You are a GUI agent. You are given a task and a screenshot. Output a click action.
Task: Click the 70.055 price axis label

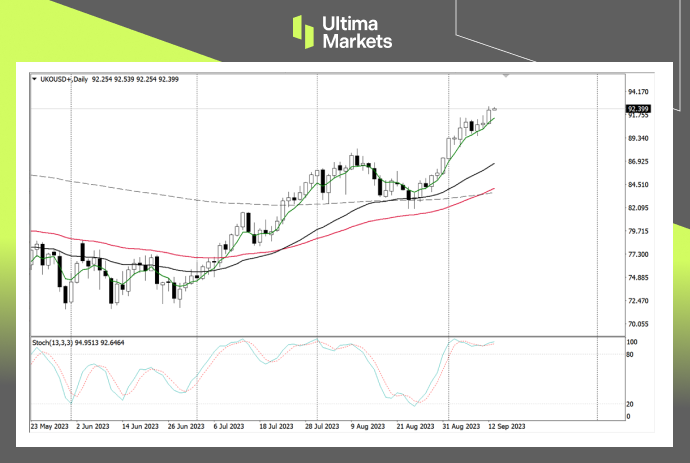(637, 324)
